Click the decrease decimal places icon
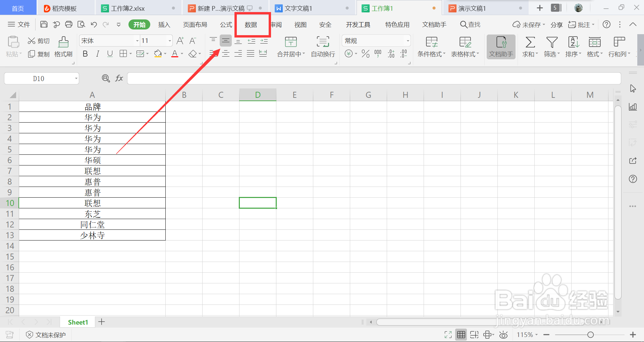Screen dimensions: 644x342 tap(404, 54)
